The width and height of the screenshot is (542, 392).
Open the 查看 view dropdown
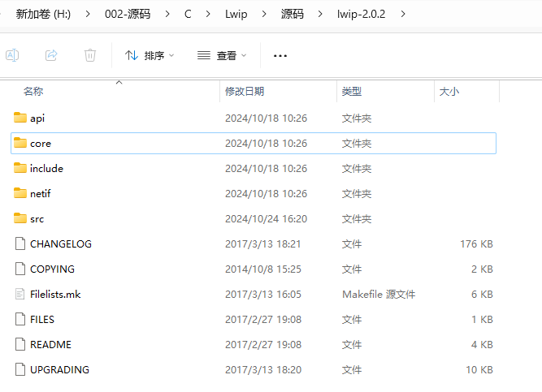pyautogui.click(x=222, y=55)
